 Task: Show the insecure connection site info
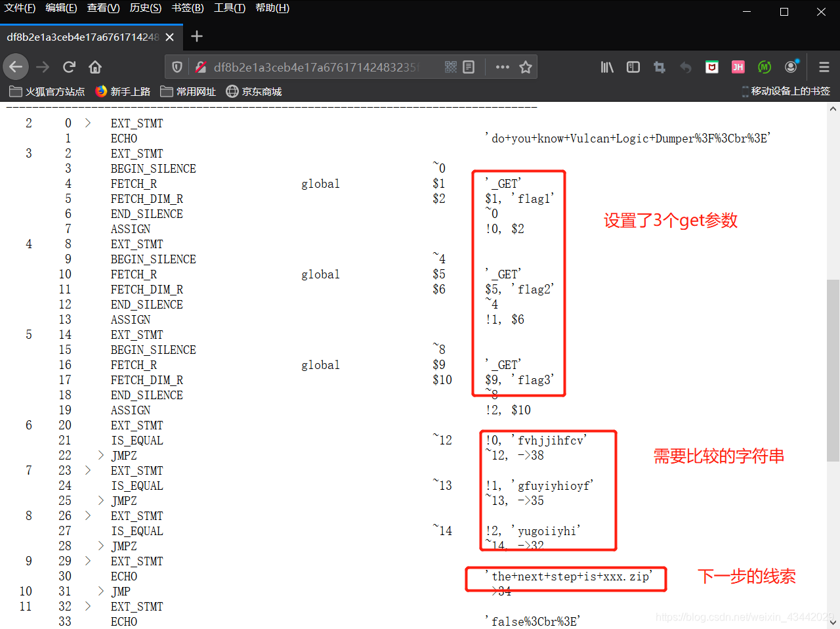pyautogui.click(x=201, y=67)
